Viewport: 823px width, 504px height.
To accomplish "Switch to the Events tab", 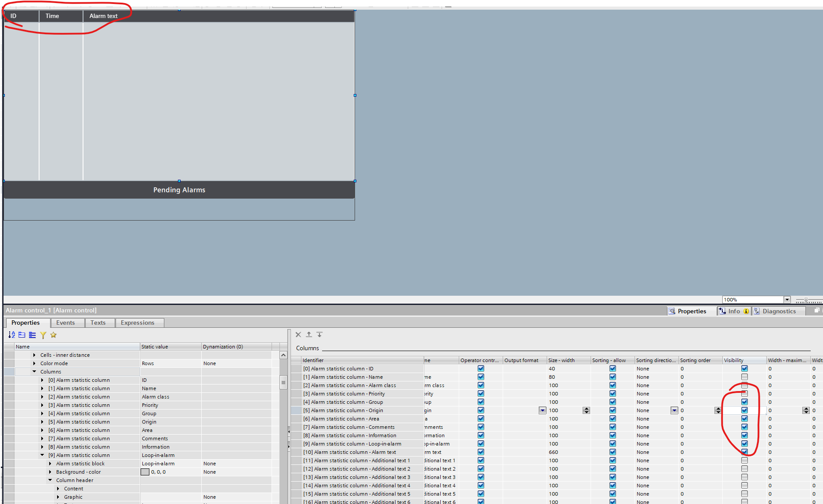I will click(65, 323).
